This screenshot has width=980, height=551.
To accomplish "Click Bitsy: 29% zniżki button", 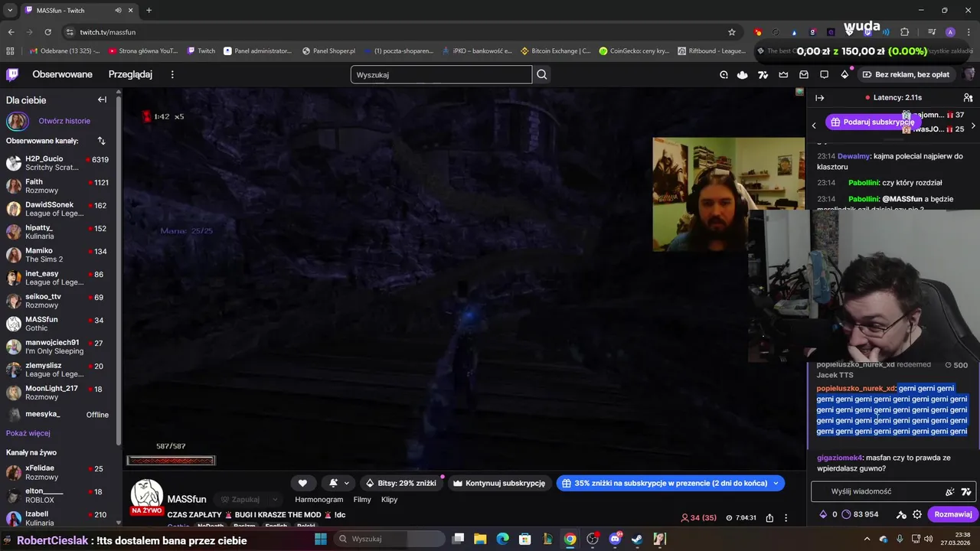I will (x=400, y=483).
